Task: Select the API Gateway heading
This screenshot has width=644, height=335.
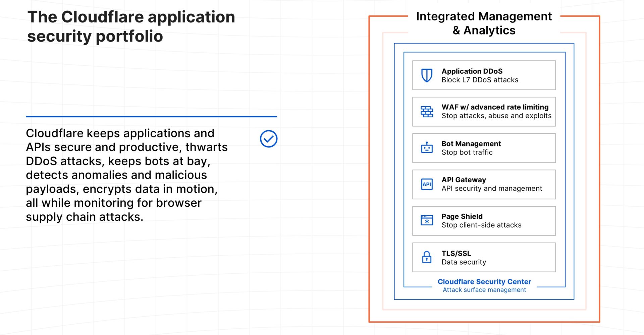Action: pyautogui.click(x=464, y=180)
